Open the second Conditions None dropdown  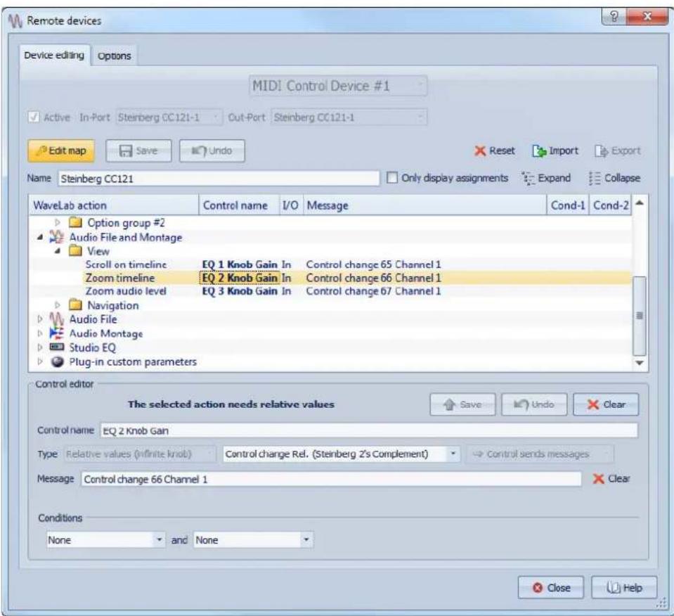pyautogui.click(x=253, y=540)
